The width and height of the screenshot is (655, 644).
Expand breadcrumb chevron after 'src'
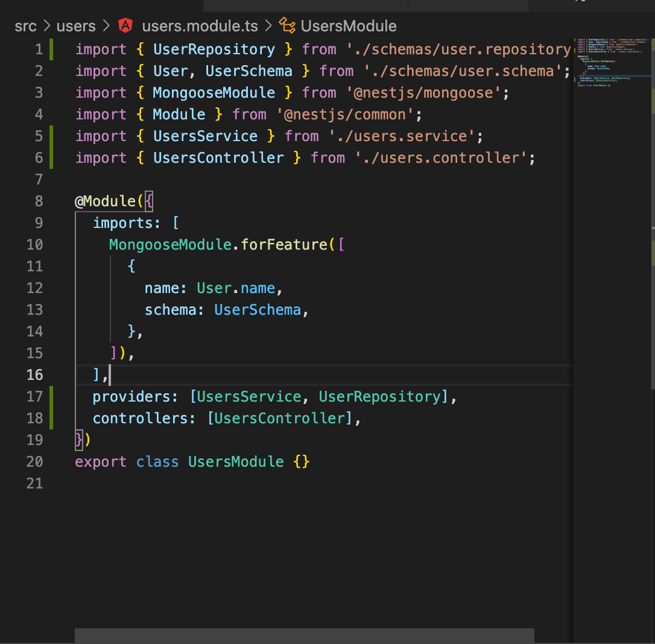pos(47,27)
